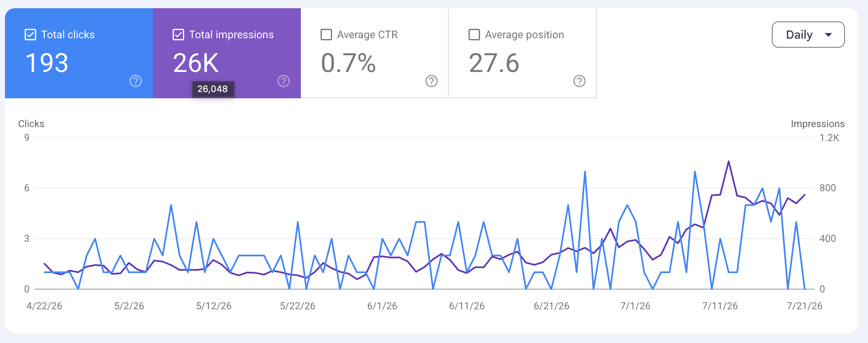The image size is (868, 343).
Task: Click the 1.2K impressions axis label
Action: [829, 138]
